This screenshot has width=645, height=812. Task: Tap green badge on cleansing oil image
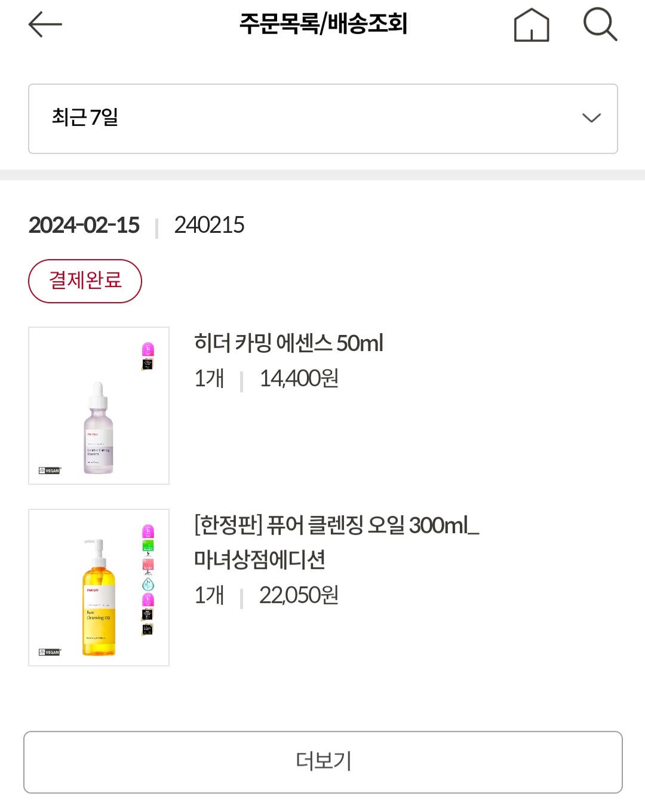pyautogui.click(x=148, y=546)
